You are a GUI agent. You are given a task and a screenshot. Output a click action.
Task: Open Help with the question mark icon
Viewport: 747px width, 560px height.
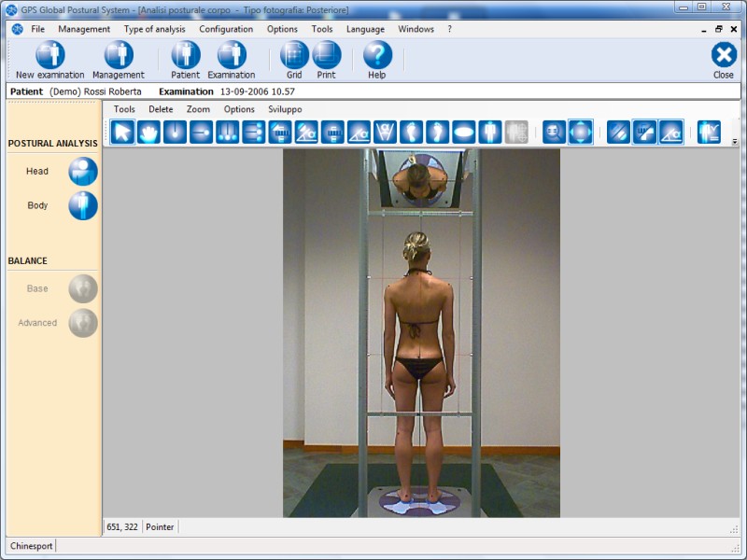(377, 60)
